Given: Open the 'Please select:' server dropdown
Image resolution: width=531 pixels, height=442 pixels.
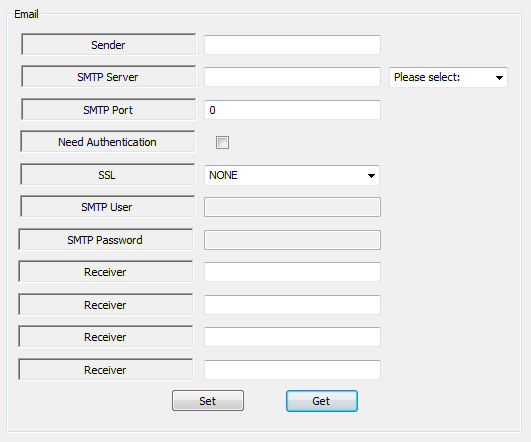Looking at the screenshot, I should (448, 77).
